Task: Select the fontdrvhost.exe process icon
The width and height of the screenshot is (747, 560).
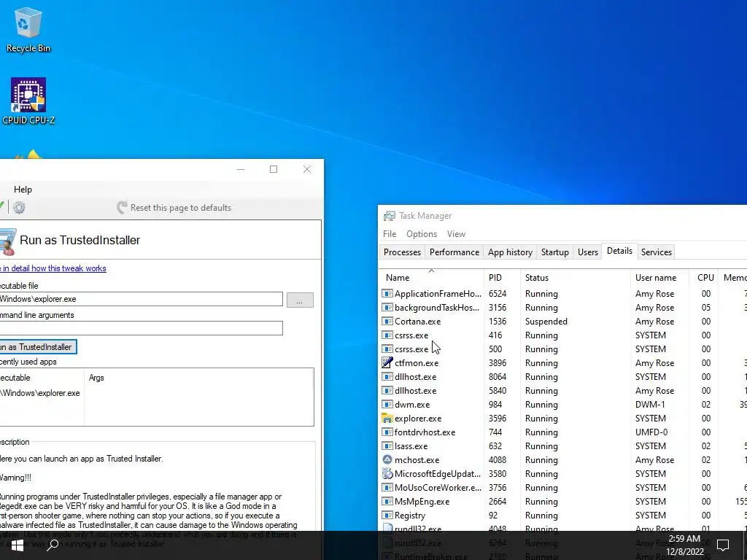Action: 387,432
